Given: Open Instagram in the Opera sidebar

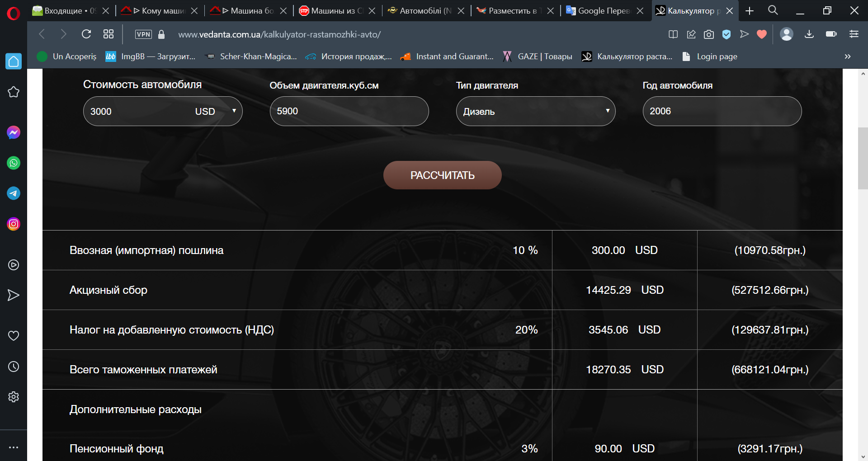Looking at the screenshot, I should point(14,224).
